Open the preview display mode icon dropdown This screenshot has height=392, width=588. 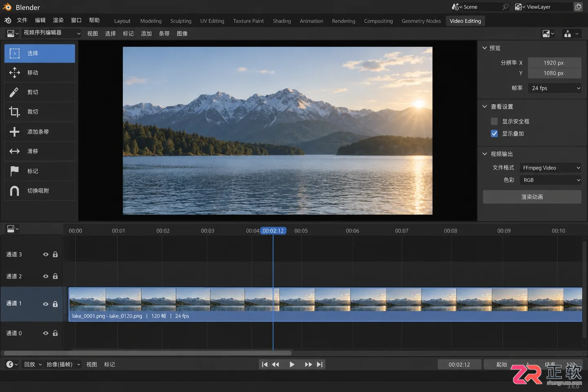pyautogui.click(x=548, y=33)
